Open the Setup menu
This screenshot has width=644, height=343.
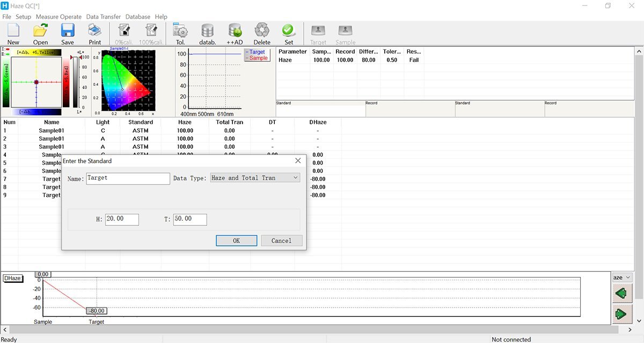pyautogui.click(x=23, y=17)
